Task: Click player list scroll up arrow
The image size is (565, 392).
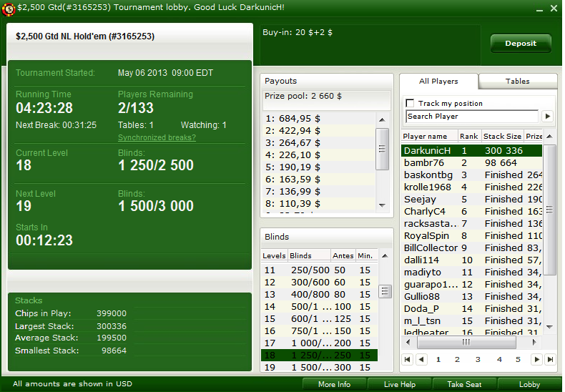Action: point(549,136)
